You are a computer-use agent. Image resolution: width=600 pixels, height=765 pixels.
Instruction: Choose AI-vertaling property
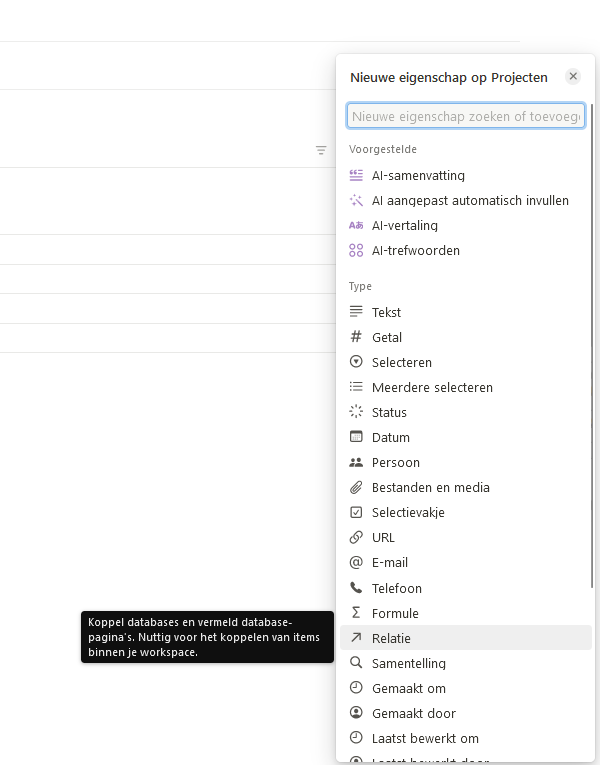(x=466, y=225)
